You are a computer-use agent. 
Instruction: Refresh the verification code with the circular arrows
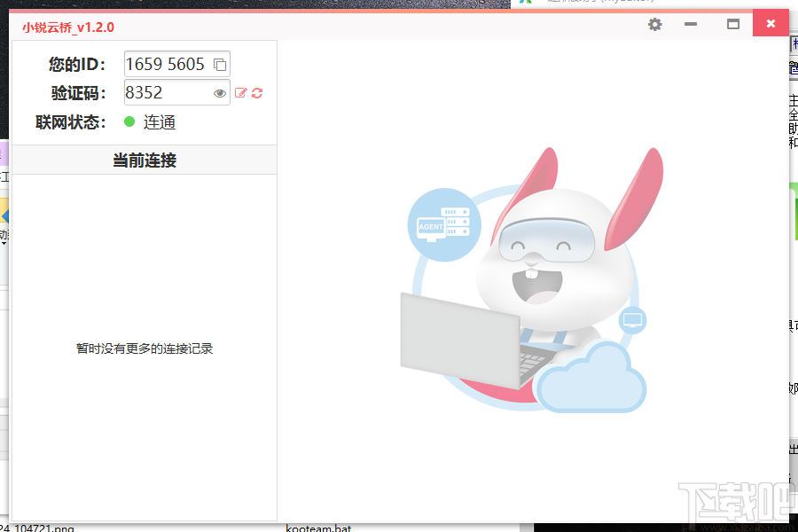257,92
